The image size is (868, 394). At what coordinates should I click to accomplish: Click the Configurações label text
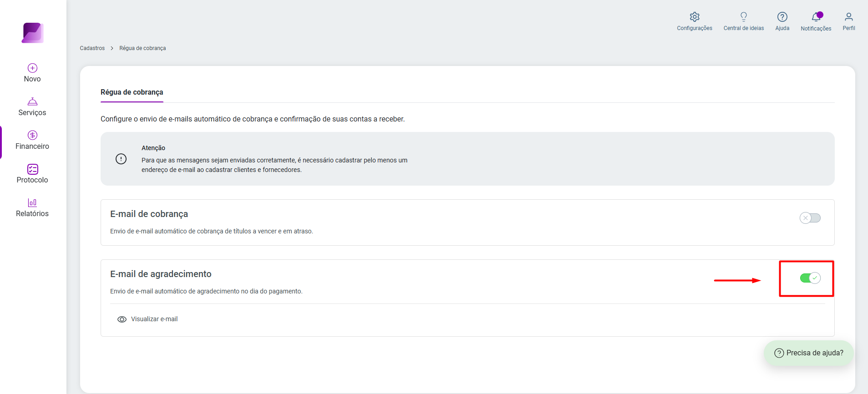point(694,28)
